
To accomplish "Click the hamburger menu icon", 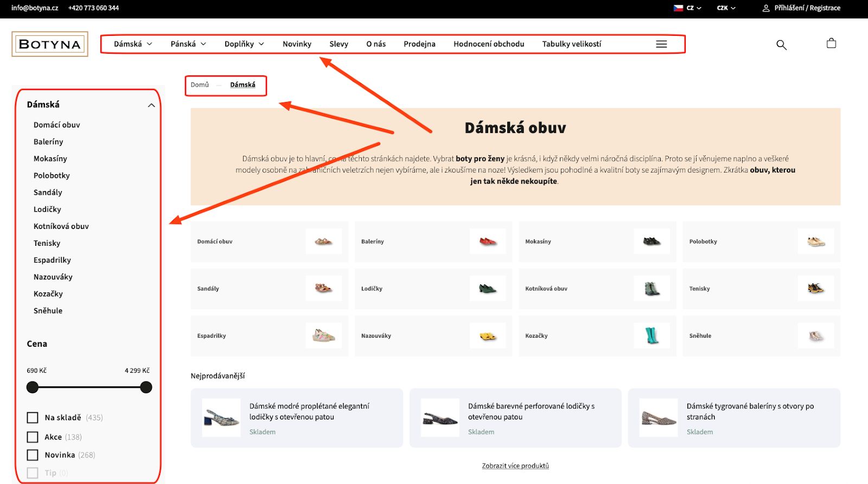I will pos(661,44).
